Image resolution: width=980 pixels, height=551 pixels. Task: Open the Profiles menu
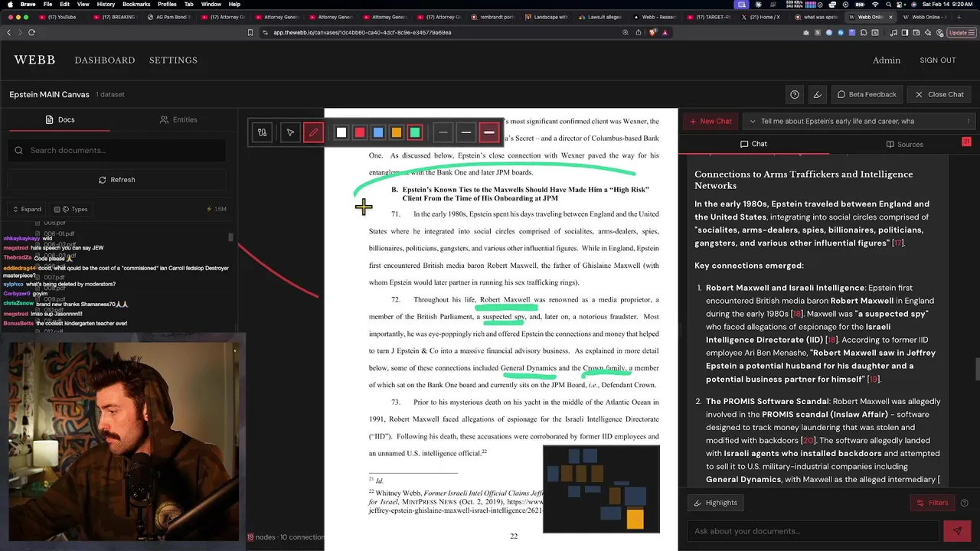167,4
